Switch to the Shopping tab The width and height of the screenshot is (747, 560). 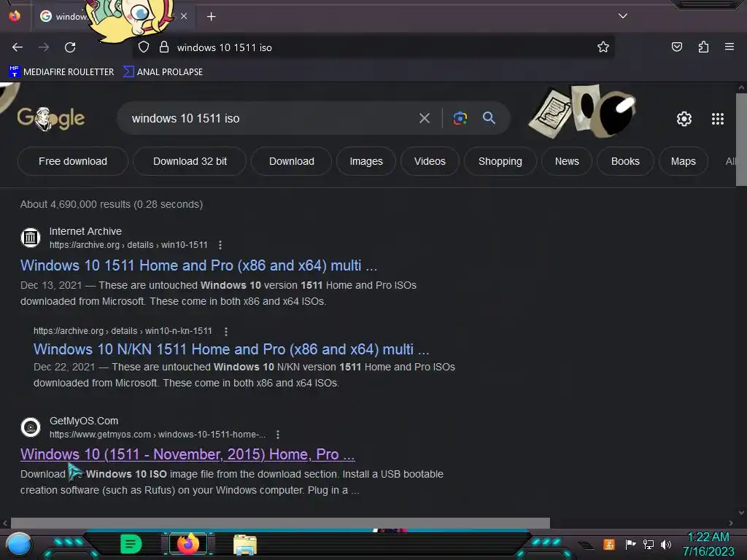coord(500,161)
